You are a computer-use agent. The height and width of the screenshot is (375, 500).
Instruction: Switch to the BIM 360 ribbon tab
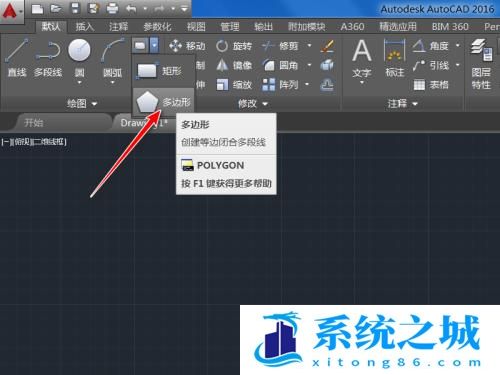click(450, 27)
